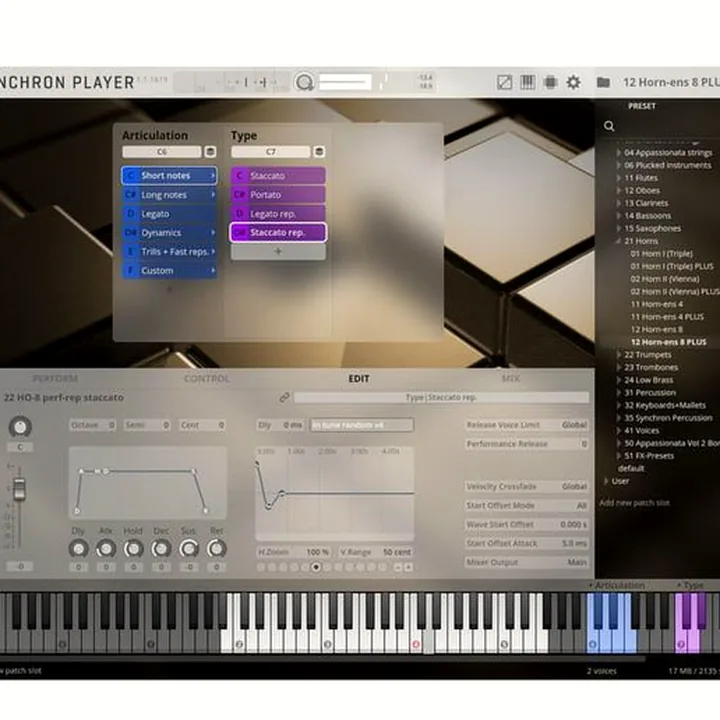The height and width of the screenshot is (720, 720).
Task: Click the minus button beside tuning dots
Action: pyautogui.click(x=398, y=568)
